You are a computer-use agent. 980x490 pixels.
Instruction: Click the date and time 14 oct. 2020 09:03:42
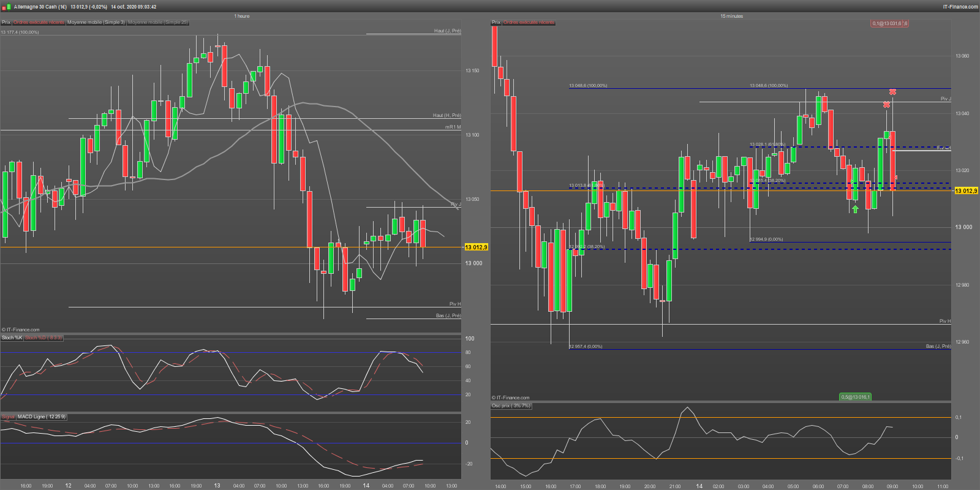pyautogui.click(x=134, y=7)
